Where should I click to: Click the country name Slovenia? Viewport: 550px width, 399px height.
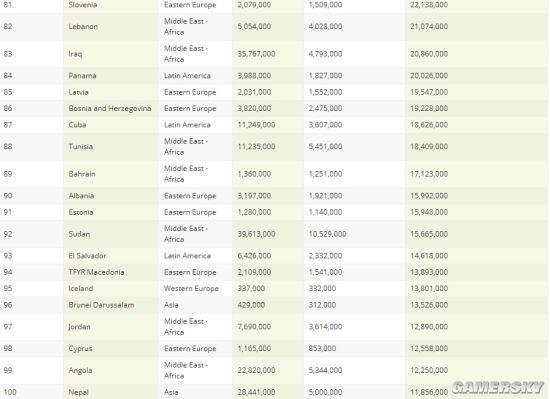pyautogui.click(x=83, y=5)
